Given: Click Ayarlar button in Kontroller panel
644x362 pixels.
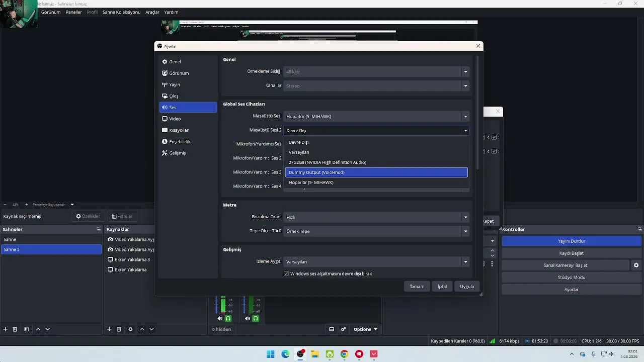Looking at the screenshot, I should [571, 290].
